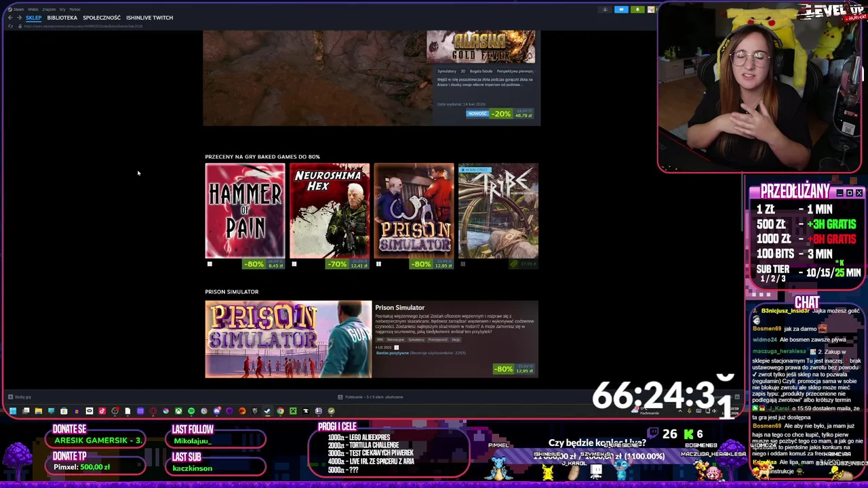Viewport: 868px width, 488px height.
Task: Click the PRZECENY NA GRY BAKED GAMES heading
Action: point(262,157)
